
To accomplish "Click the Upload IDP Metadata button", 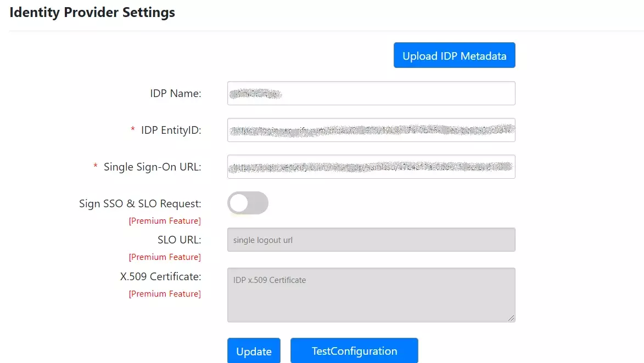I will [454, 55].
